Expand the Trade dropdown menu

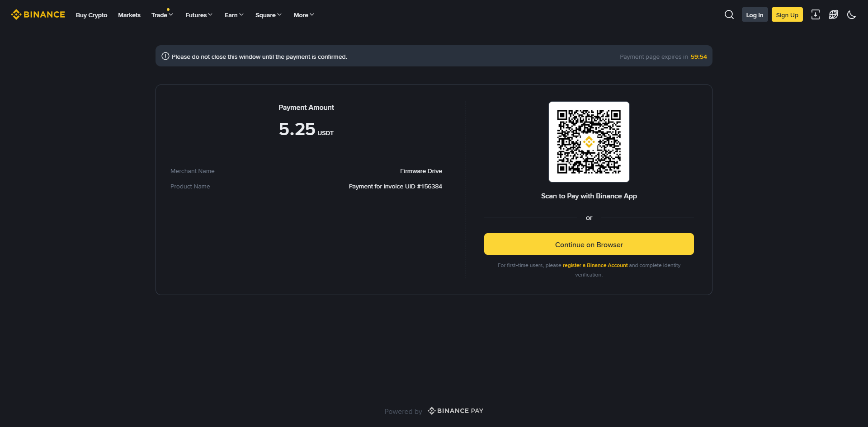162,15
